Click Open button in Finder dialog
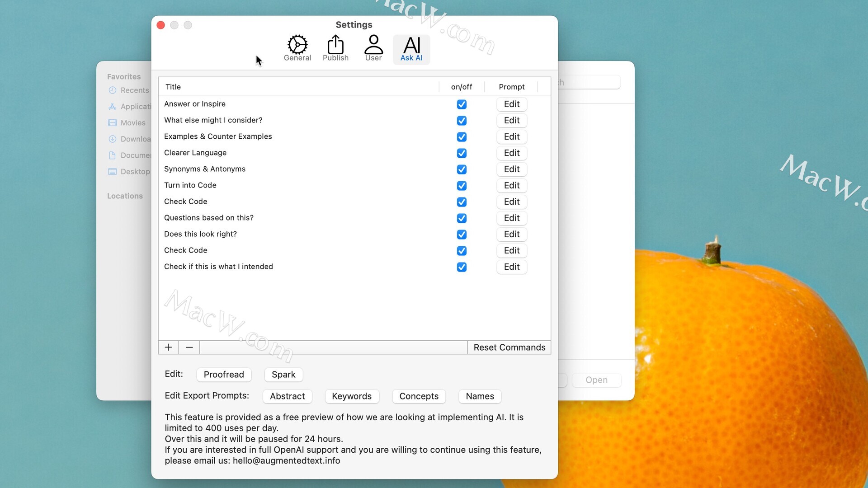The image size is (868, 488). point(596,380)
